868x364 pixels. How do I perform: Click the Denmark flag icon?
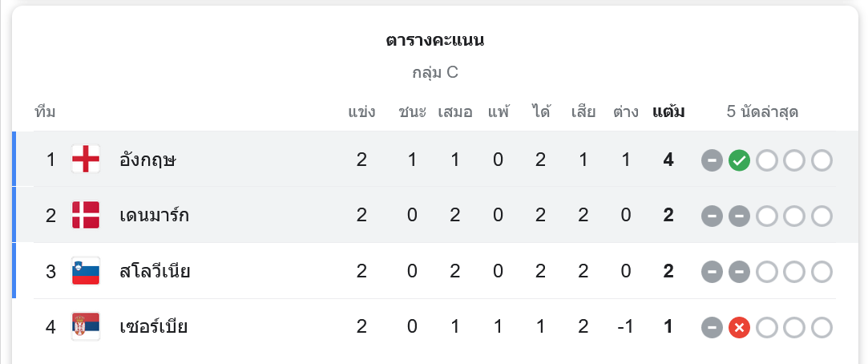click(86, 215)
